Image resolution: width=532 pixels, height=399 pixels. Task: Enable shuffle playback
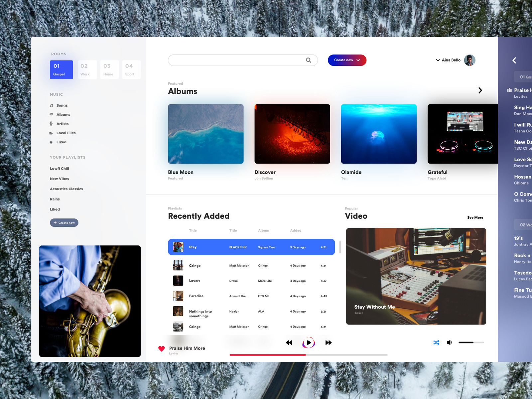coord(436,342)
